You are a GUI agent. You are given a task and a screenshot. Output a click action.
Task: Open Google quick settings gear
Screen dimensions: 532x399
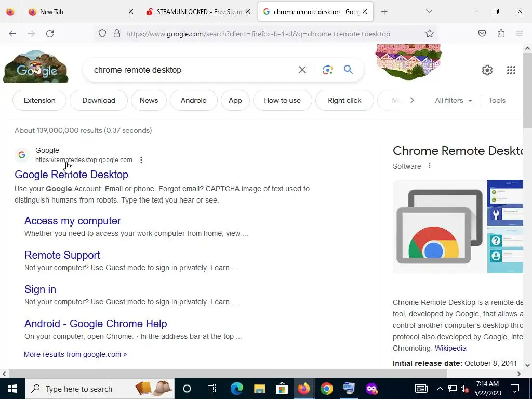click(x=487, y=70)
